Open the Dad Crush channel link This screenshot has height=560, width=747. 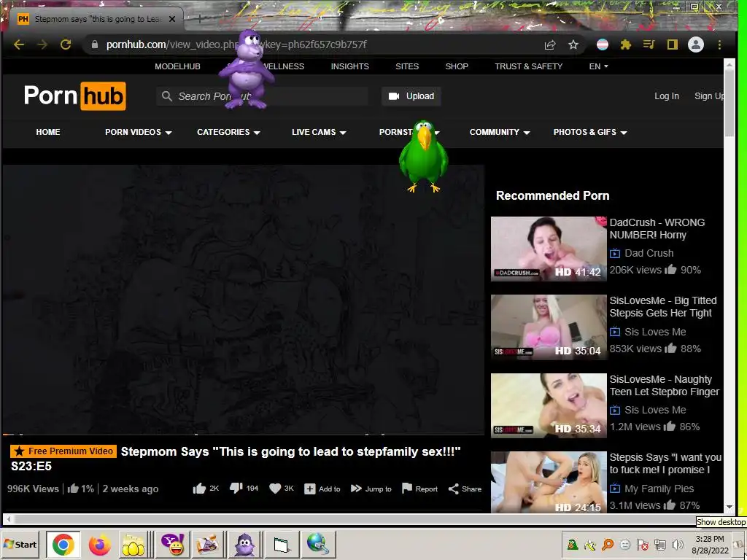coord(649,253)
